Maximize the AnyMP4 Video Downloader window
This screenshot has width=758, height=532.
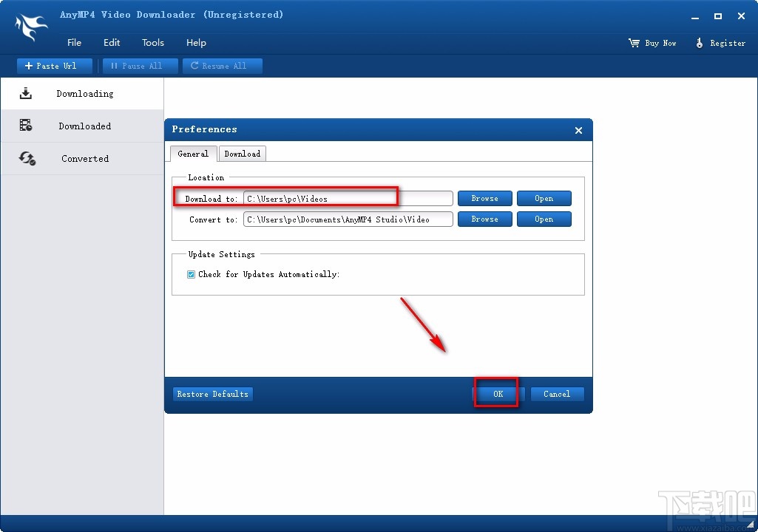coord(718,16)
